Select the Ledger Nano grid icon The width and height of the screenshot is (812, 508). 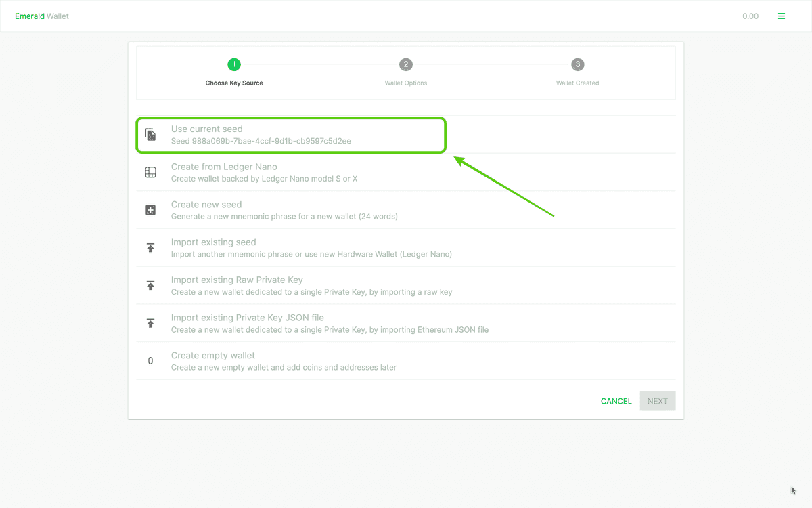pyautogui.click(x=150, y=172)
